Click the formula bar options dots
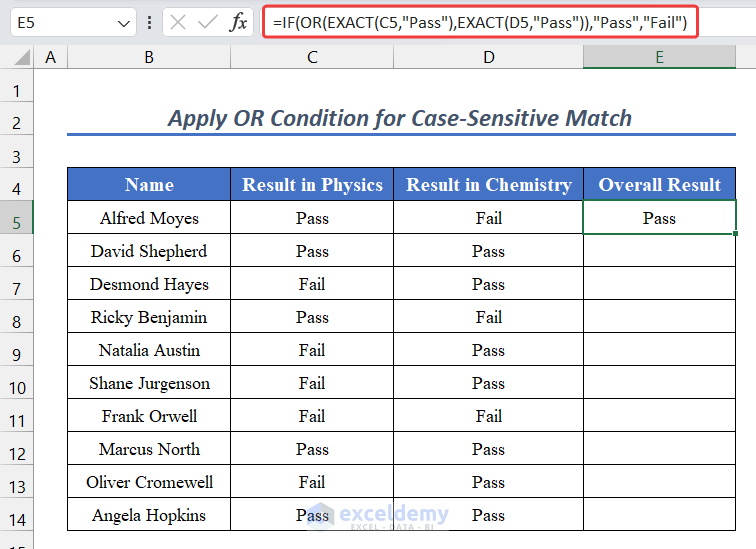The image size is (756, 549). [149, 22]
